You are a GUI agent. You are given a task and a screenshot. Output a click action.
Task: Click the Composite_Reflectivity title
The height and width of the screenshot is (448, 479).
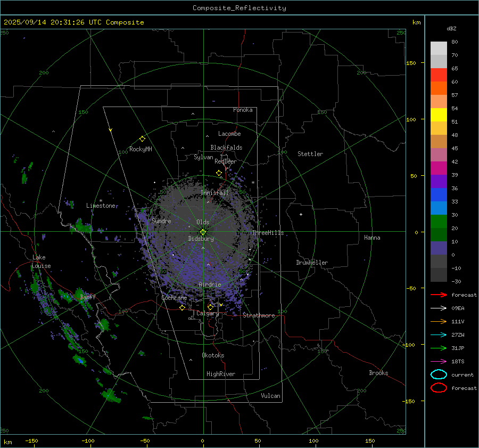(239, 8)
